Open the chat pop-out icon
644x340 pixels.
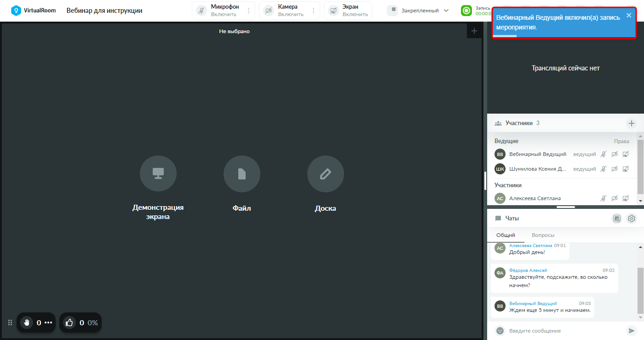click(617, 219)
